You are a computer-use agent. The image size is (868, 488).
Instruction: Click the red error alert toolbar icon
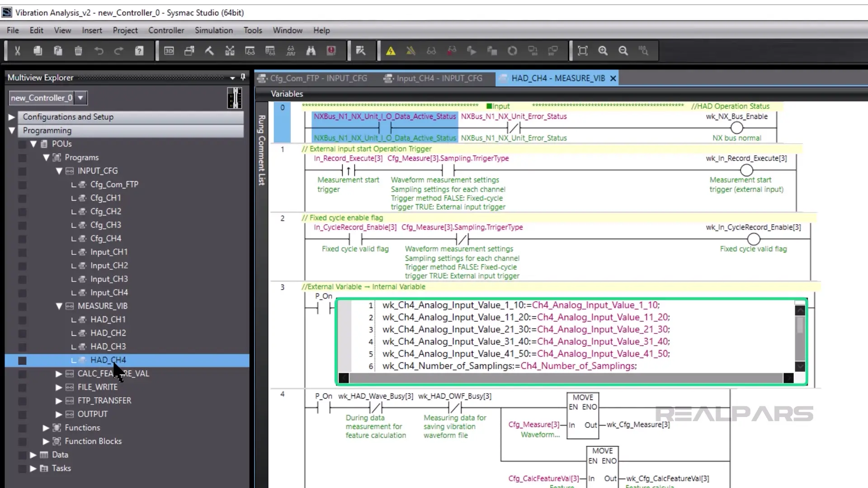(x=331, y=51)
